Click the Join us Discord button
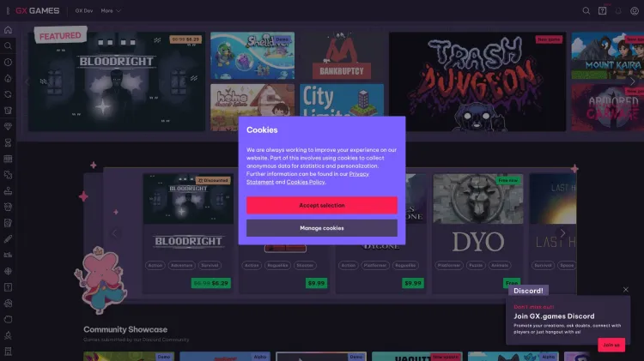Image resolution: width=644 pixels, height=361 pixels. click(x=611, y=345)
